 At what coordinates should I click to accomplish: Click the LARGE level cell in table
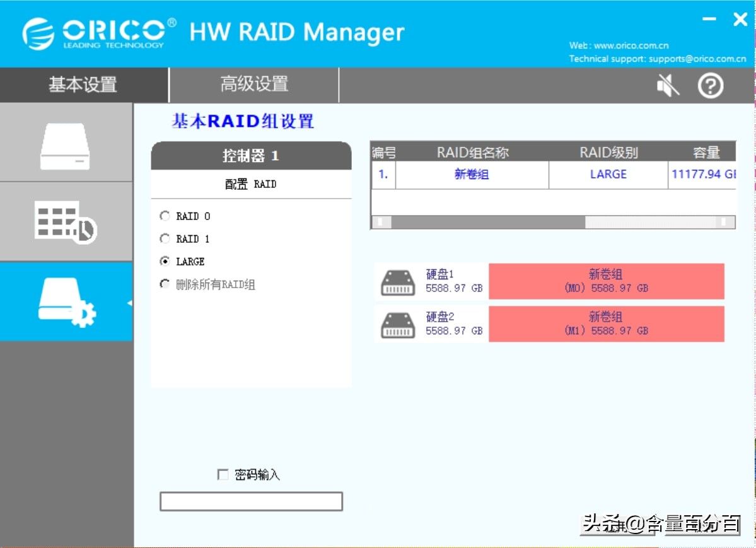click(608, 174)
